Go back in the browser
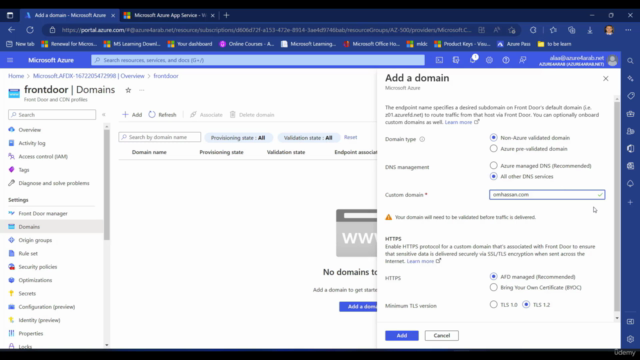The image size is (640, 360). [x=11, y=30]
